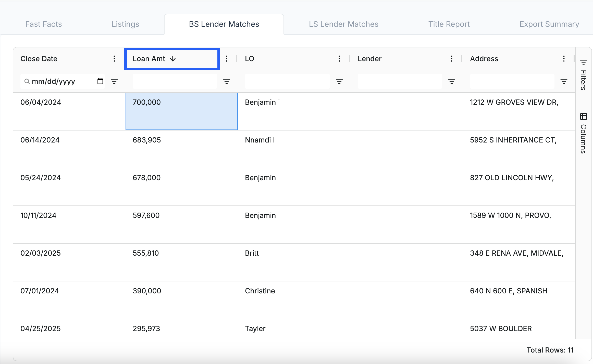Click close date 06/04/2024
This screenshot has height=364, width=593.
[x=41, y=102]
